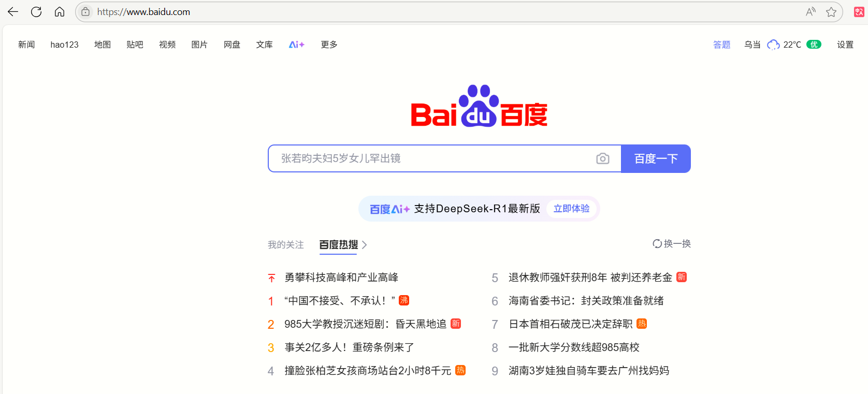The width and height of the screenshot is (868, 394).
Task: Click the browser address bar URL
Action: click(143, 11)
